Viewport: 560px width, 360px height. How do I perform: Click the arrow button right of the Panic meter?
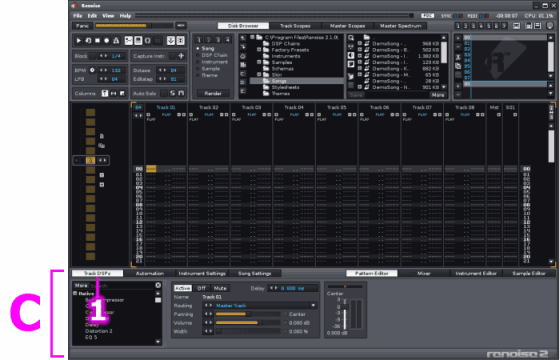[x=180, y=26]
